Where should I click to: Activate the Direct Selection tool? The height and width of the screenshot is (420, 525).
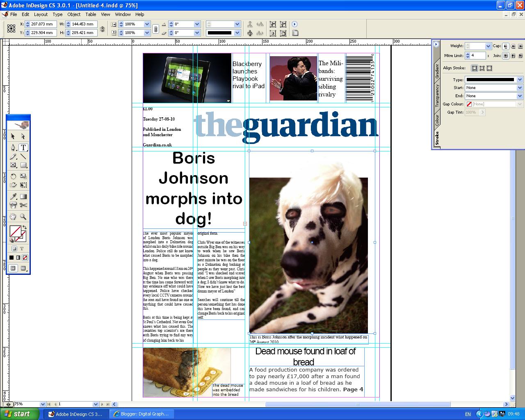coord(23,136)
